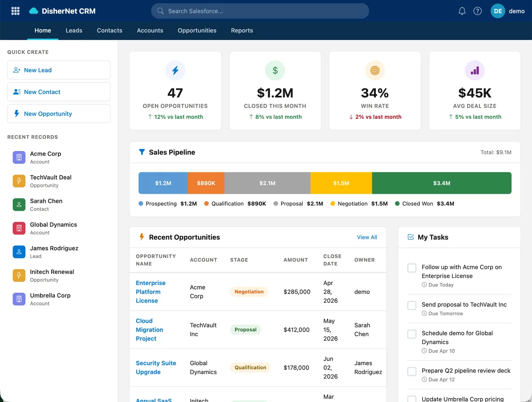Viewport: 532px width, 402px height.
Task: Click the Global Dynamics account icon
Action: point(19,228)
